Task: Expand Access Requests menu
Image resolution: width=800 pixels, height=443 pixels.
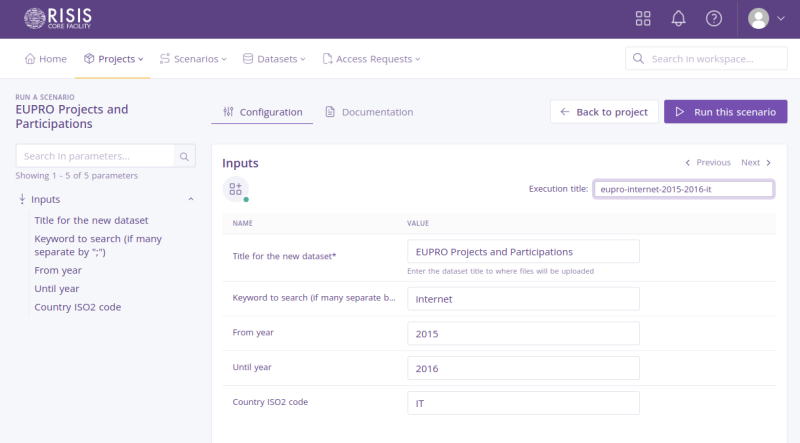Action: 371,59
